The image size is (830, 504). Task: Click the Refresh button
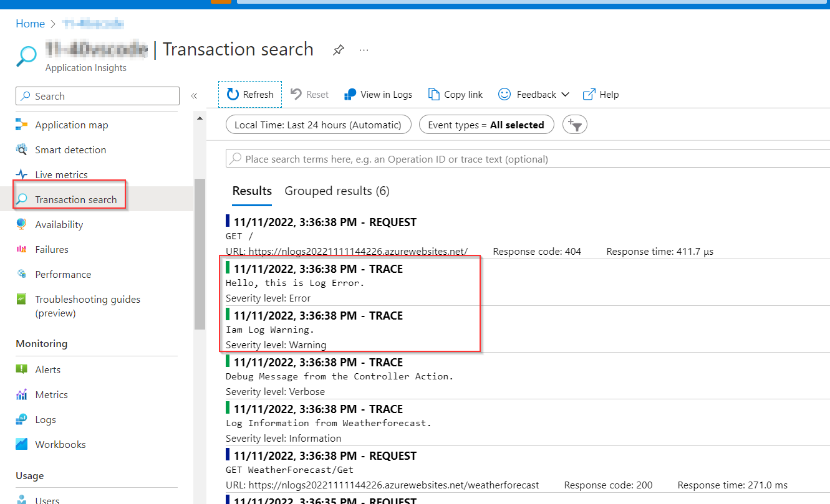pyautogui.click(x=250, y=95)
